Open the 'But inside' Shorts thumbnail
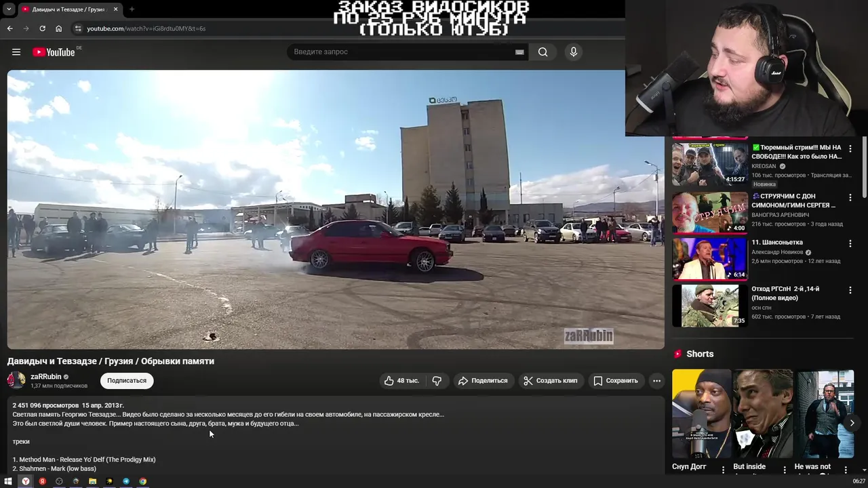The width and height of the screenshot is (868, 488). click(x=763, y=413)
